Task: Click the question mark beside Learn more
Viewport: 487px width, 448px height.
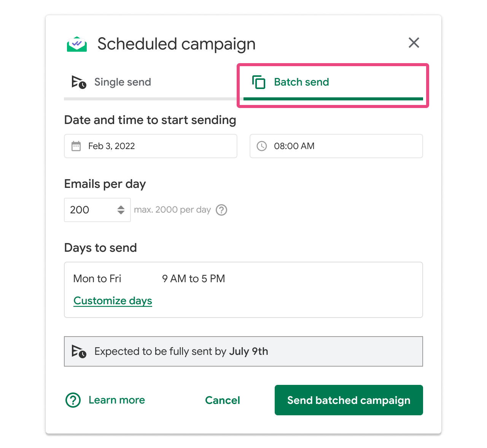Action: point(73,400)
